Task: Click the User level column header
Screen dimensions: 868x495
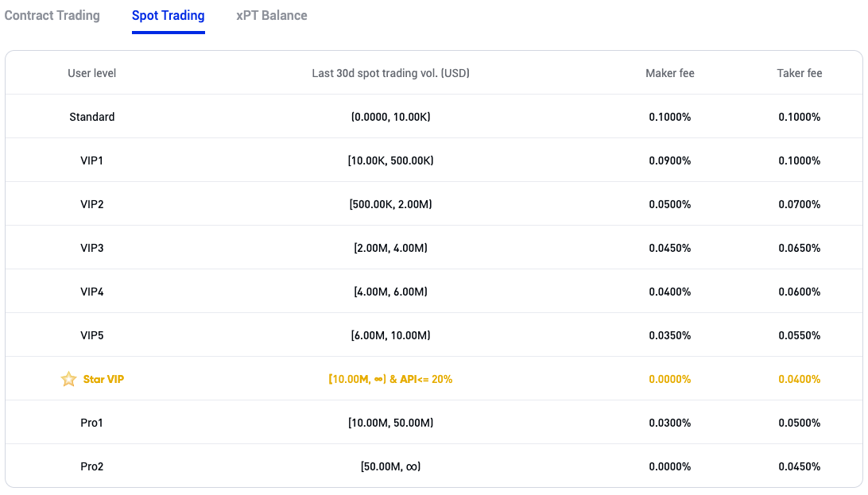Action: coord(92,73)
